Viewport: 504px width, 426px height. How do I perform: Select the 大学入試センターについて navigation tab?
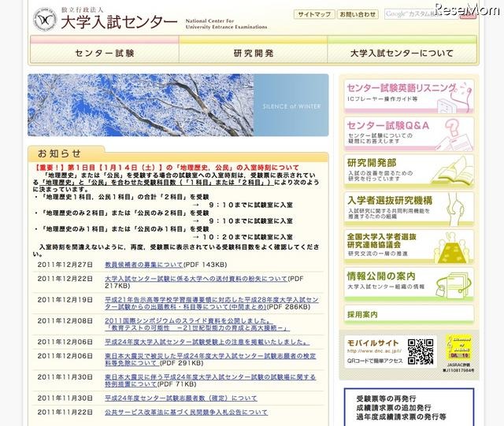tap(402, 54)
